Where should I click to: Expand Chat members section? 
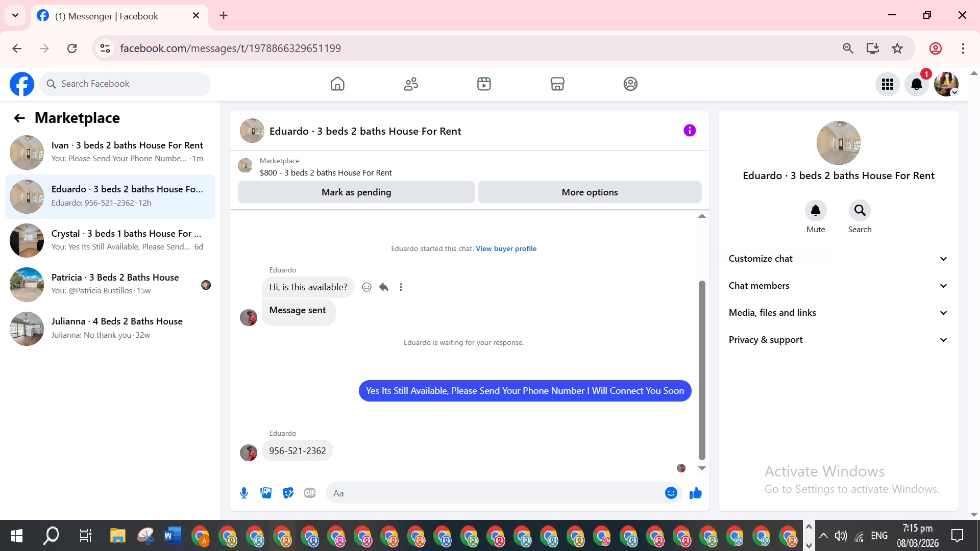pyautogui.click(x=838, y=286)
